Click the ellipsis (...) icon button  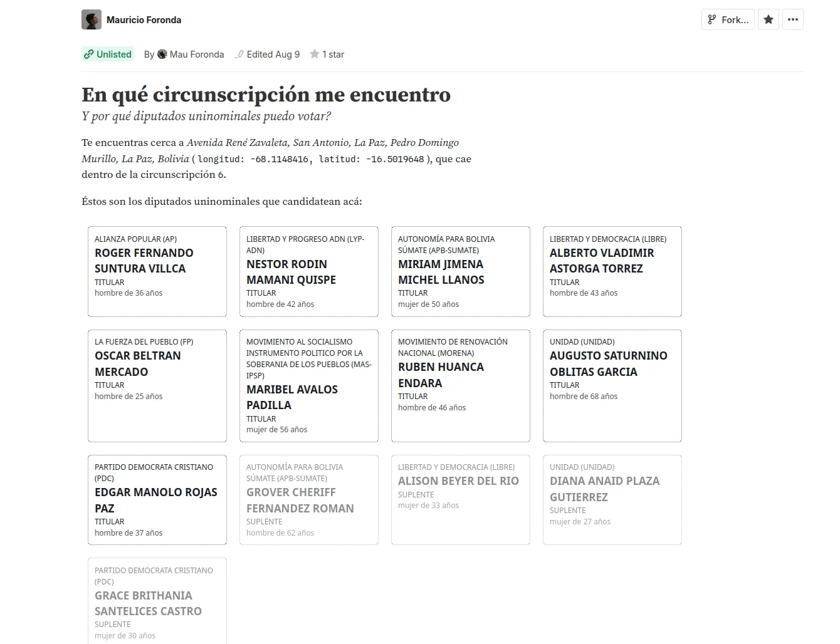point(792,19)
